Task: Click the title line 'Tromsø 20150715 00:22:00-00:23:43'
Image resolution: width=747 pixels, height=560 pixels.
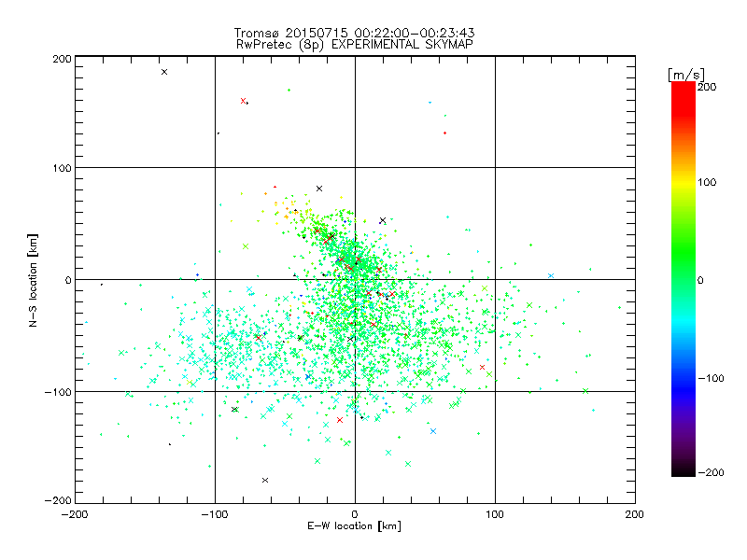Action: 354,33
